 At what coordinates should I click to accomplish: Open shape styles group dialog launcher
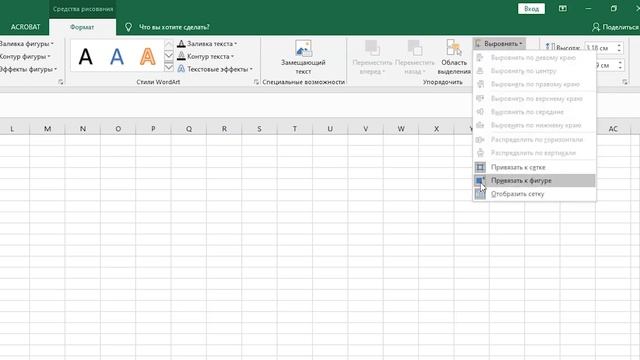(61, 82)
